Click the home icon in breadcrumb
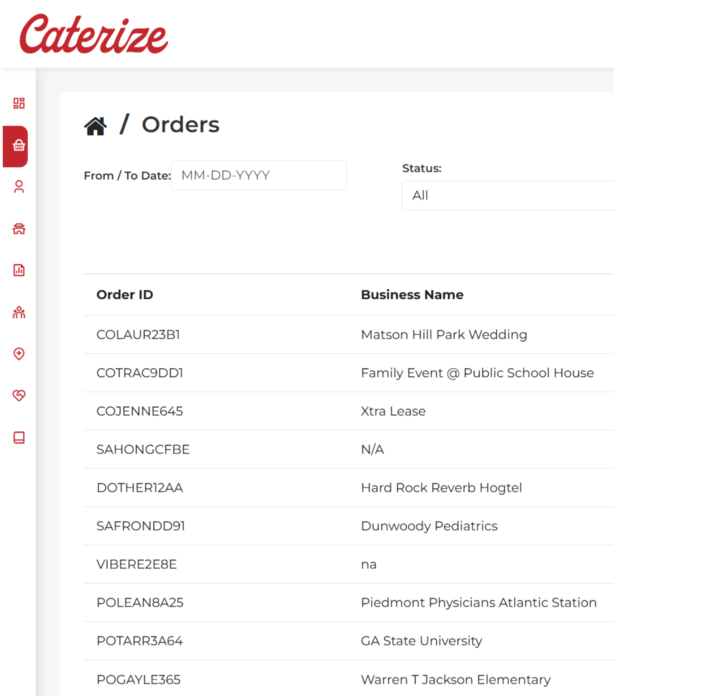Image resolution: width=720 pixels, height=696 pixels. click(95, 126)
